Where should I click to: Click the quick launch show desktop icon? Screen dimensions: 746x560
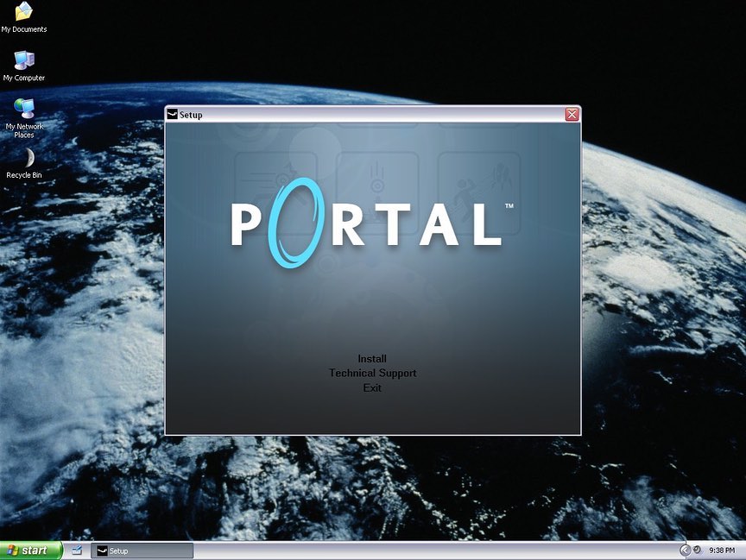tap(77, 551)
